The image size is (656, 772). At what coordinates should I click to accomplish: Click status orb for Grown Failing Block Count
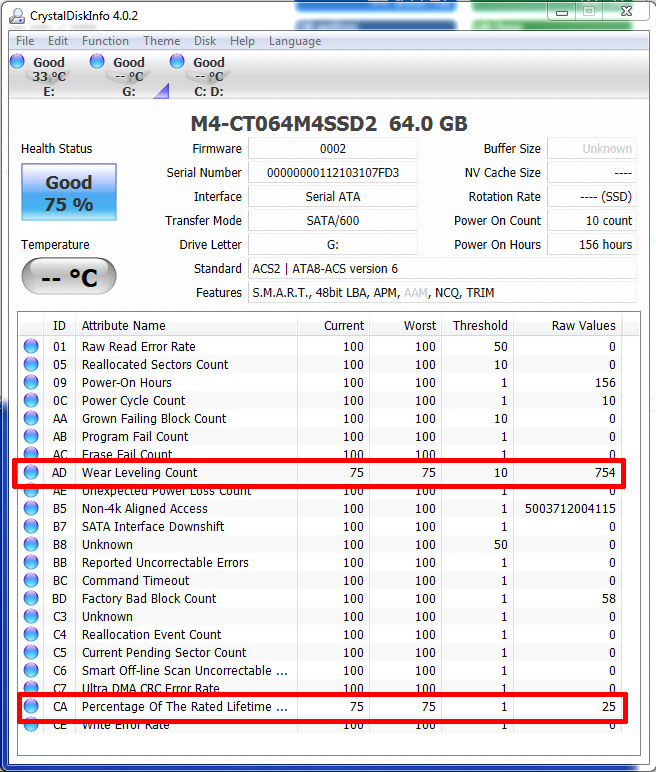(31, 418)
